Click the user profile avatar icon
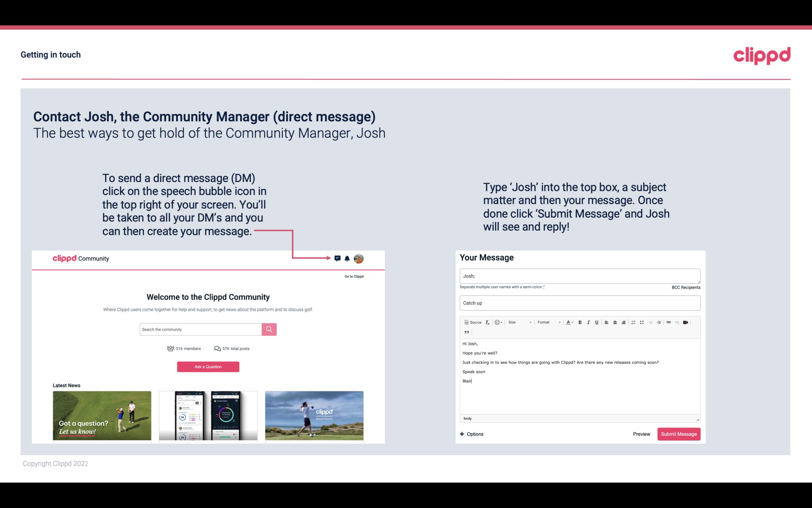Image resolution: width=812 pixels, height=508 pixels. tap(359, 258)
